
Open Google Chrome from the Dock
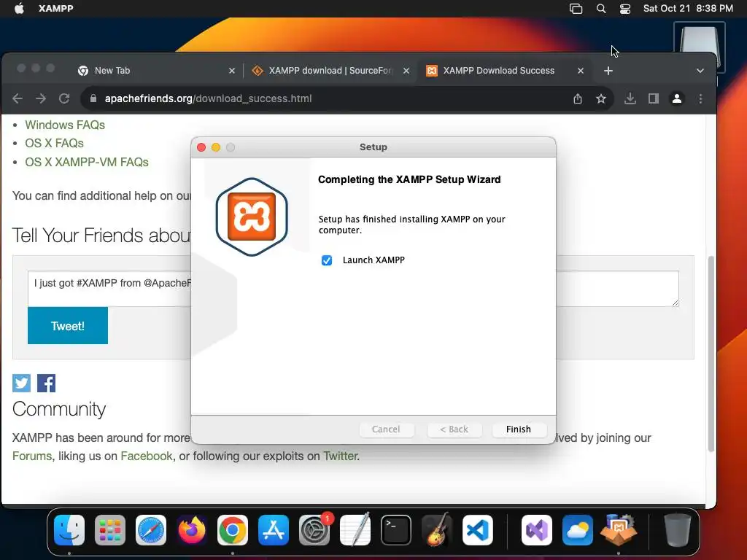[233, 530]
